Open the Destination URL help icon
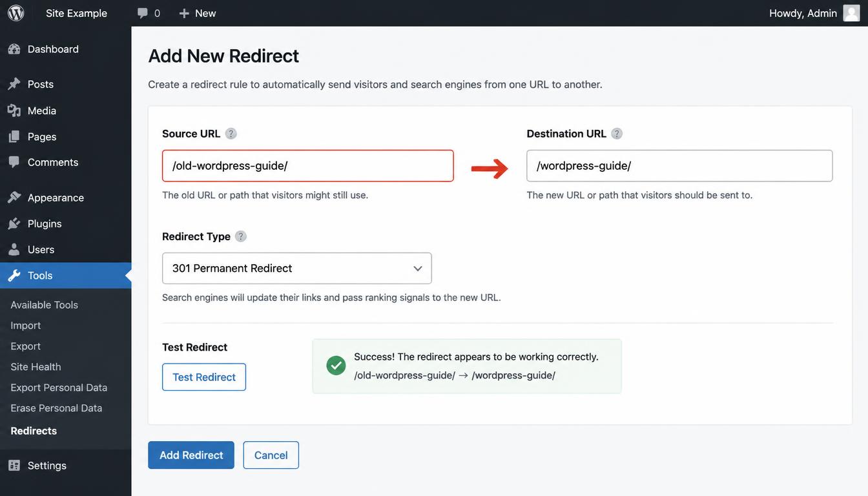This screenshot has width=868, height=496. (x=617, y=134)
